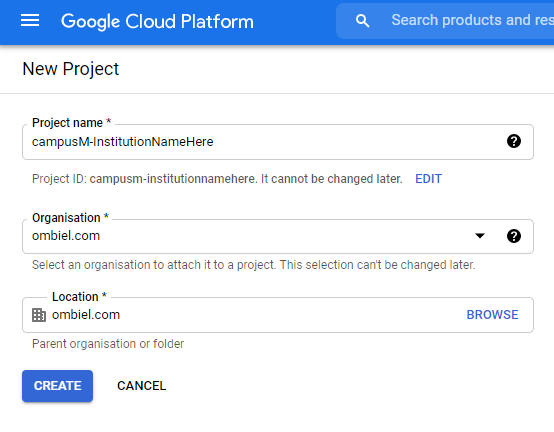Click the Search products and resources box
Image resolution: width=554 pixels, height=432 pixels.
445,21
